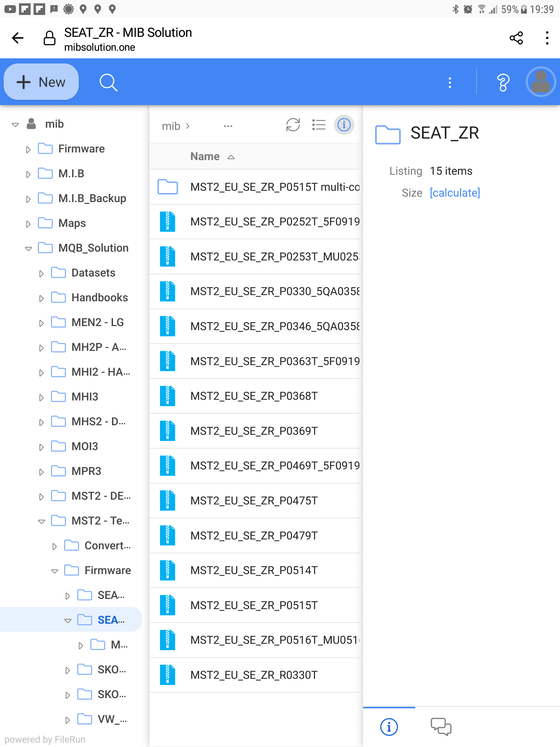Screen dimensions: 560x747
Task: Select the MST2_EU_SE_ZR_P0475T zip icon
Action: click(x=168, y=500)
